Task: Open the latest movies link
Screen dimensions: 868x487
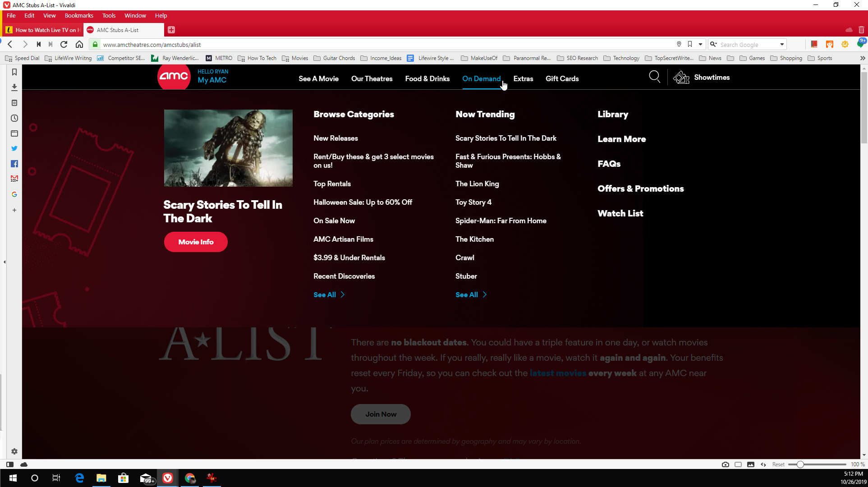Action: [x=557, y=373]
